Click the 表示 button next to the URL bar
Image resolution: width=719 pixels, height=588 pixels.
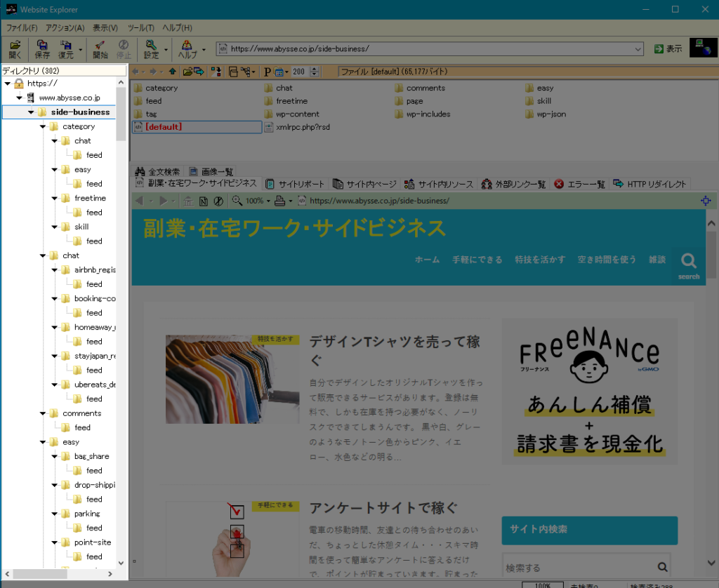click(x=667, y=49)
